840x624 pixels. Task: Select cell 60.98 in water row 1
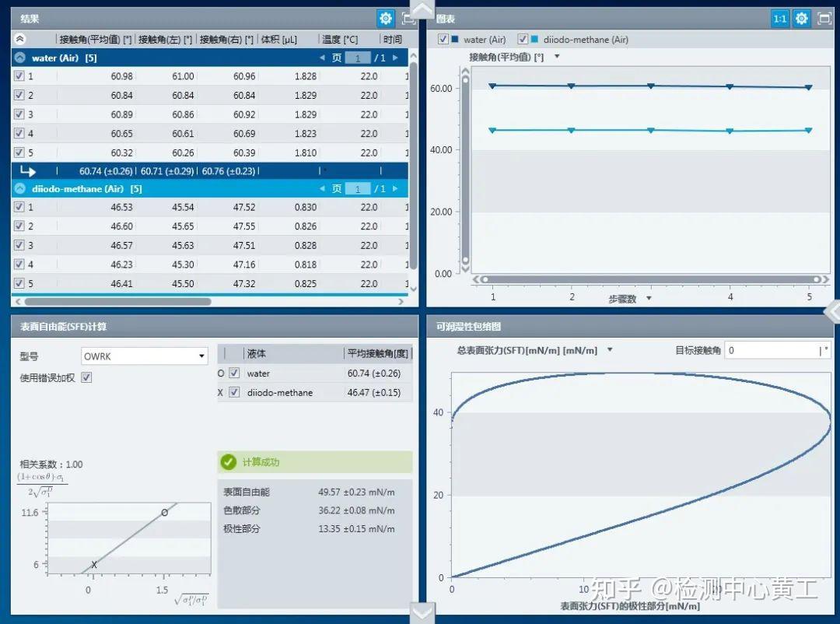coord(121,76)
